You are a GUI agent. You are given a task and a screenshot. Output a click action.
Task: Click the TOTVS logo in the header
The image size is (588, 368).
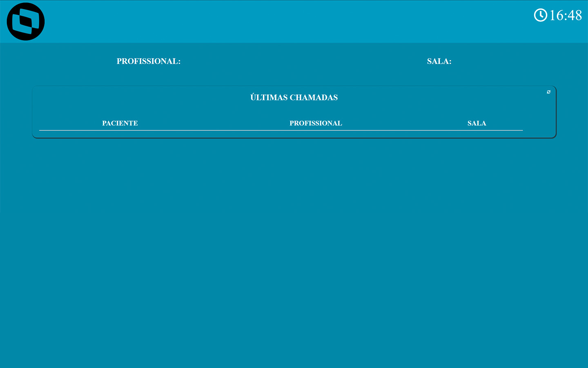pyautogui.click(x=26, y=22)
